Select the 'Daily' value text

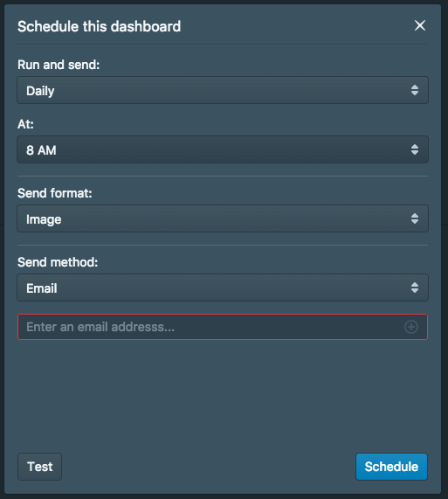[40, 91]
